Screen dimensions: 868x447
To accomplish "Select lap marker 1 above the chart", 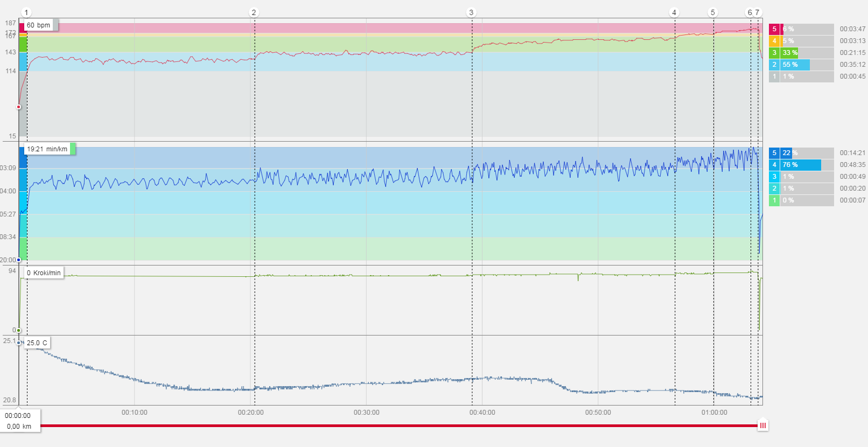I will pos(26,12).
